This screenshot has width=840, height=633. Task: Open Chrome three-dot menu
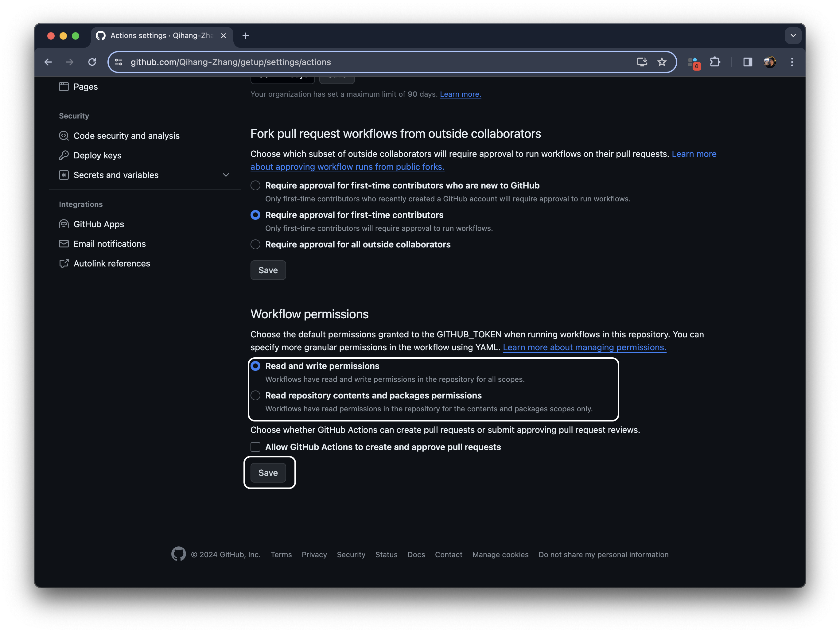[x=792, y=62]
